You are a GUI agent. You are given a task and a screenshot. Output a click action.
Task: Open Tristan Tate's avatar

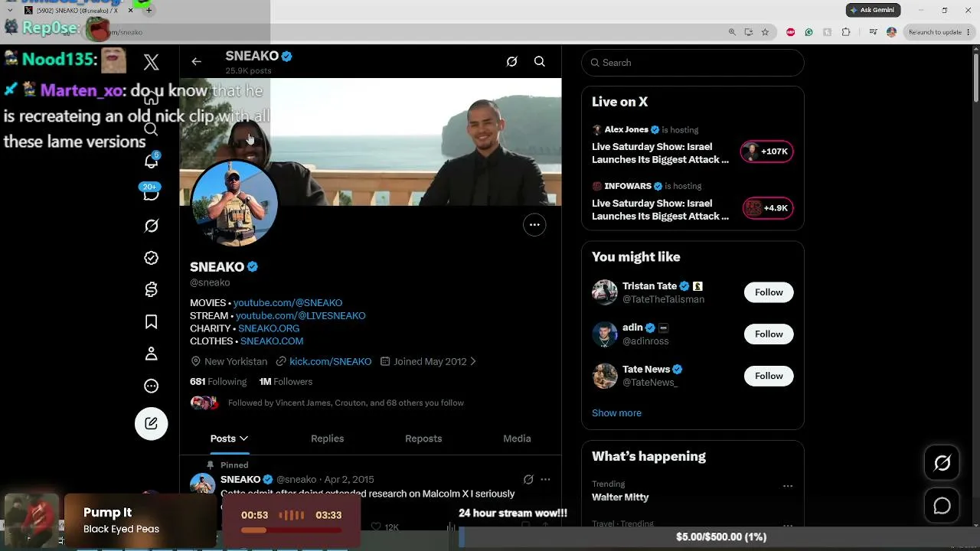(x=605, y=292)
